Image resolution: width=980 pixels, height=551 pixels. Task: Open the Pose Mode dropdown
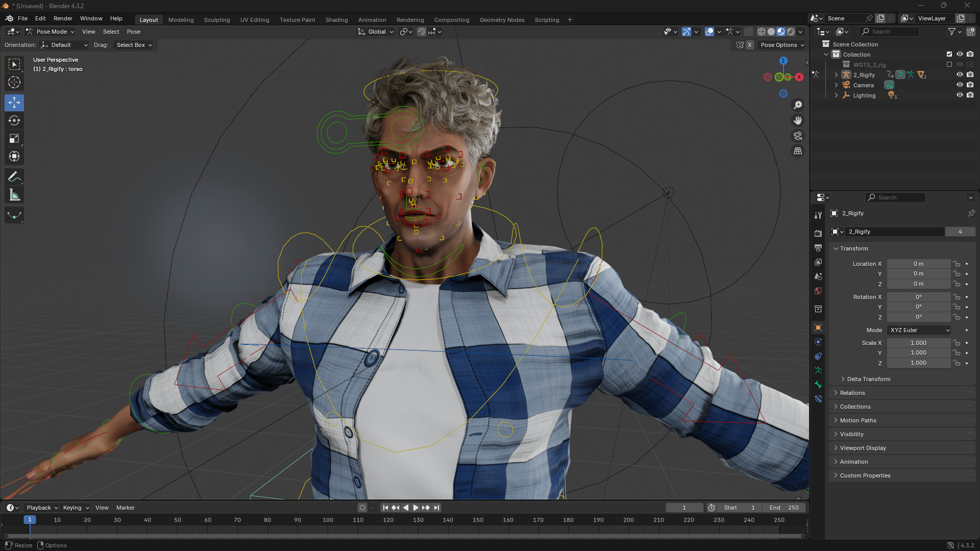tap(51, 32)
